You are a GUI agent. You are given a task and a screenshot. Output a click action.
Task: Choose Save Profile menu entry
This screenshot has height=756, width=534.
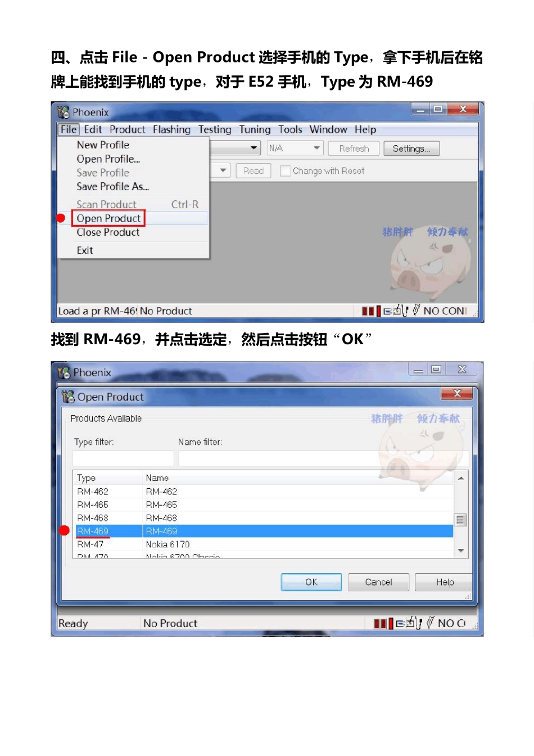point(103,173)
